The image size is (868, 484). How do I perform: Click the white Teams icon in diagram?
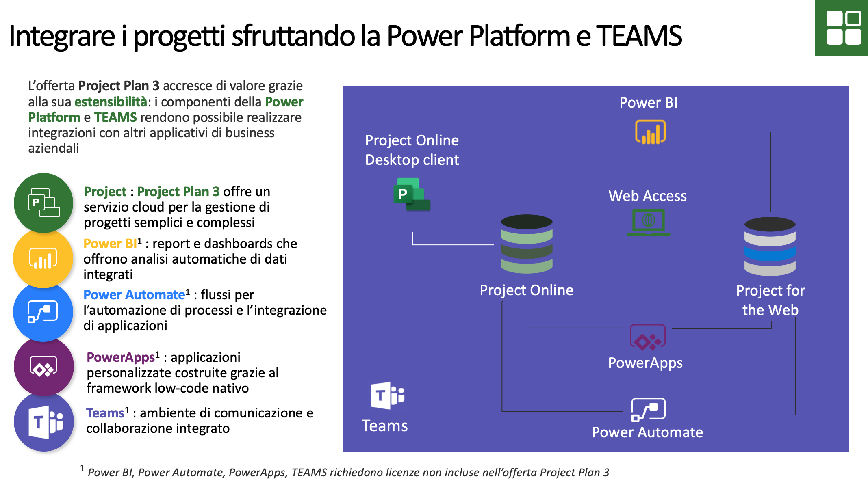388,395
